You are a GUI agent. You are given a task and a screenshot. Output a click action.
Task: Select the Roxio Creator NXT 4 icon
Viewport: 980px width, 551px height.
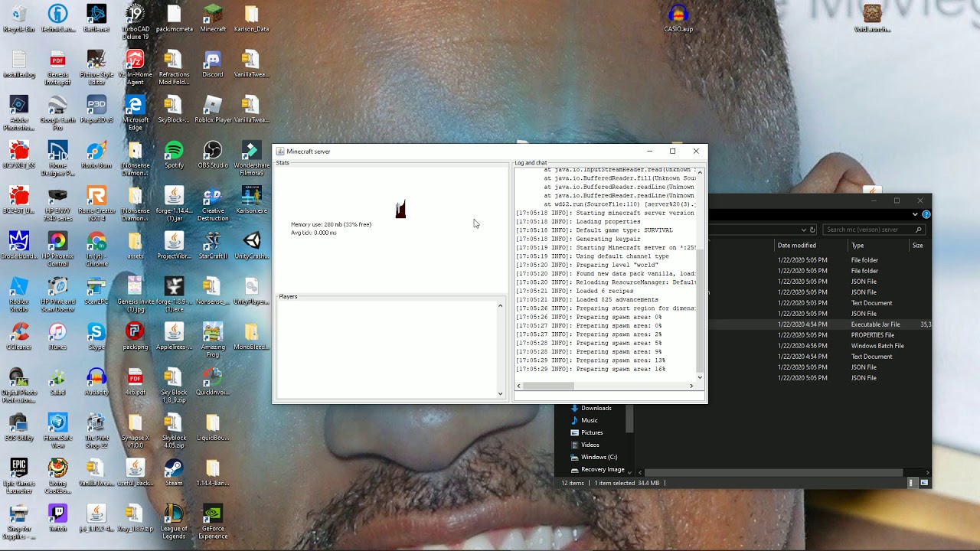tap(96, 204)
